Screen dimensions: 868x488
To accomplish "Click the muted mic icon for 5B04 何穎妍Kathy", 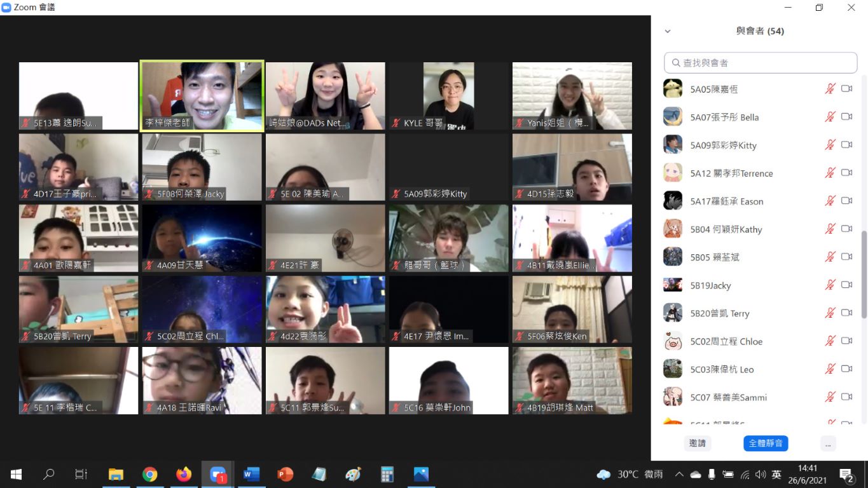I will (830, 229).
